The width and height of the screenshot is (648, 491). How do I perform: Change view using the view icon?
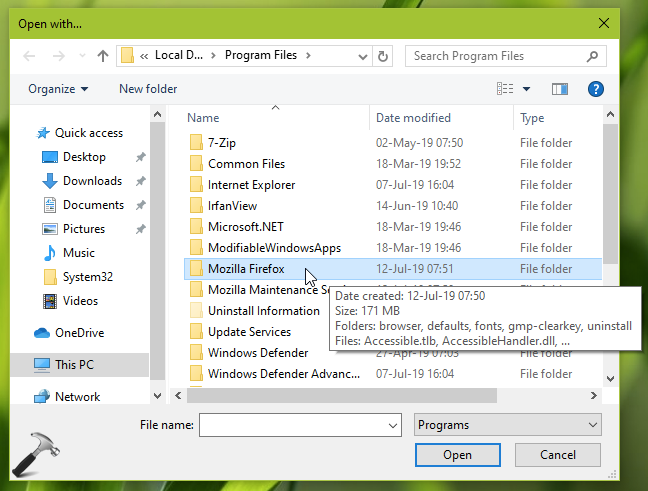pyautogui.click(x=505, y=89)
